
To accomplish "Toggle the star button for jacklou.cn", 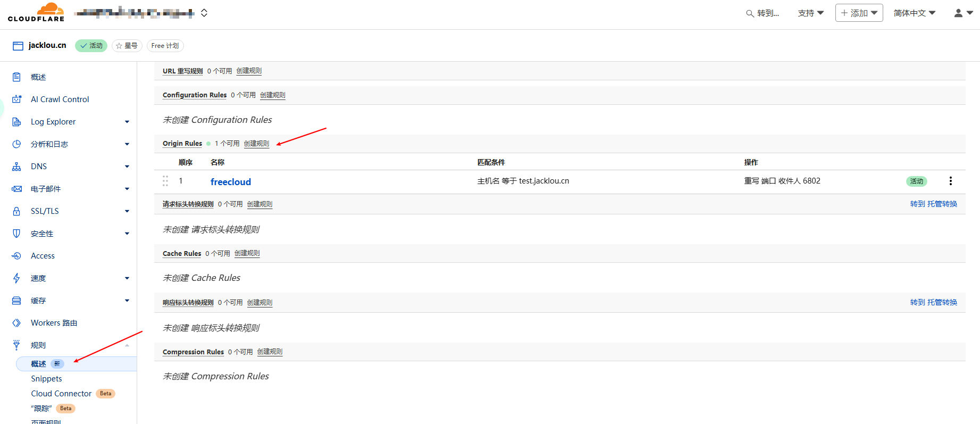I will (127, 46).
